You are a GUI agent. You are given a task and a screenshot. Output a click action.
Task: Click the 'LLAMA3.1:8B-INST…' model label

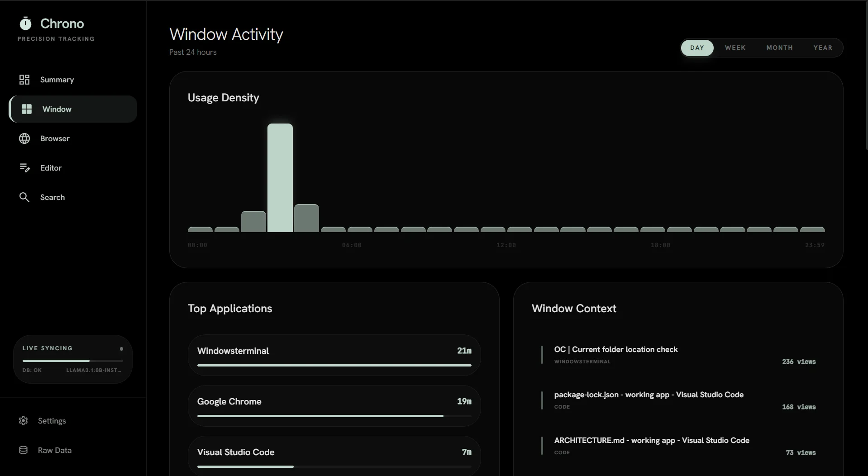[94, 370]
